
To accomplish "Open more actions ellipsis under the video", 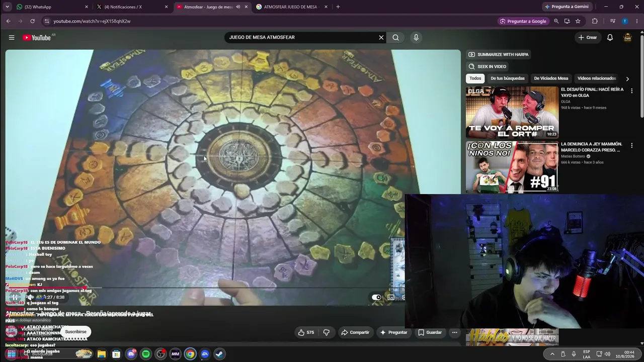I will (x=454, y=332).
